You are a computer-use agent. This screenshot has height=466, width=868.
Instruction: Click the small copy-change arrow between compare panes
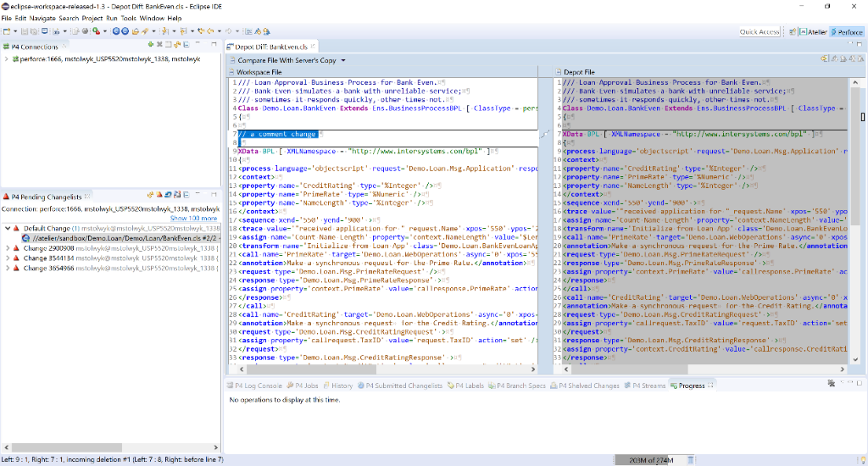(x=545, y=133)
